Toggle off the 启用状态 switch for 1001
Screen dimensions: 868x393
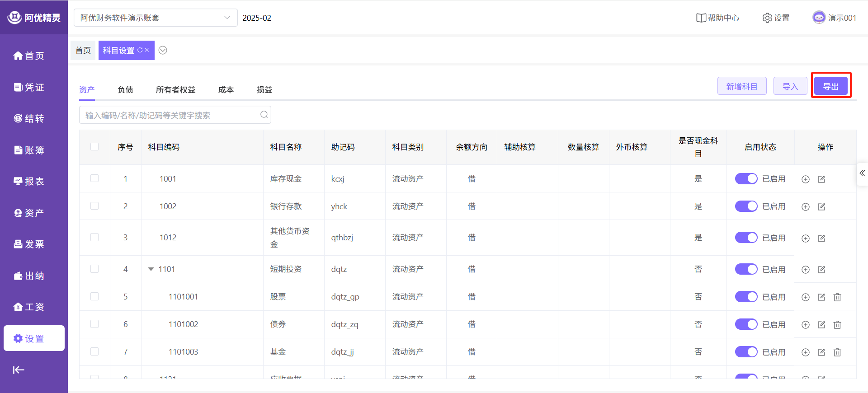tap(746, 179)
